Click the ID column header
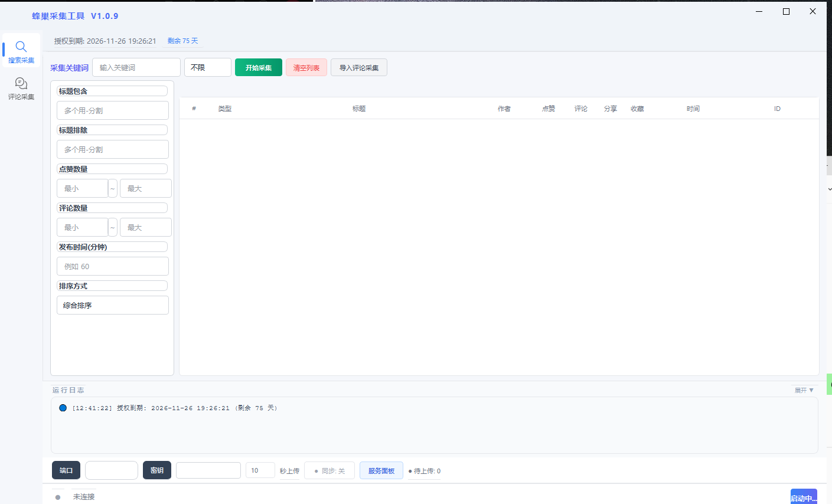 click(777, 109)
